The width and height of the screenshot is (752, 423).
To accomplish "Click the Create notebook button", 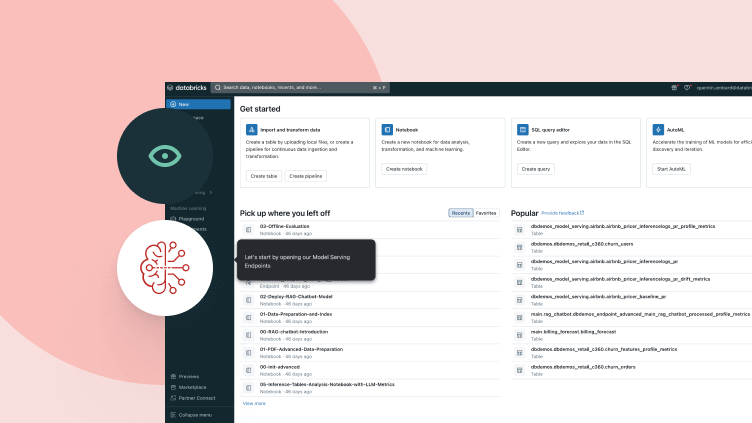I will (x=404, y=169).
